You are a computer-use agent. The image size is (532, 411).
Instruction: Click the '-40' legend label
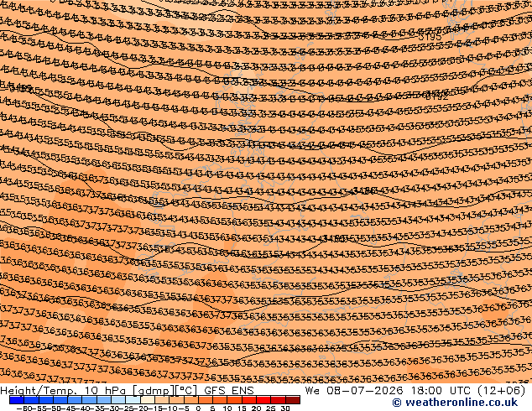pyautogui.click(x=83, y=408)
